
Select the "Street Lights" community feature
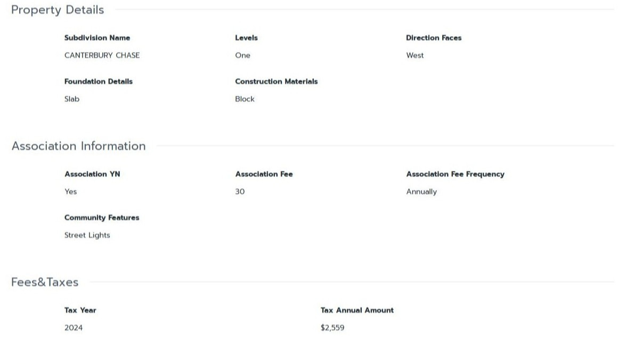tap(87, 235)
